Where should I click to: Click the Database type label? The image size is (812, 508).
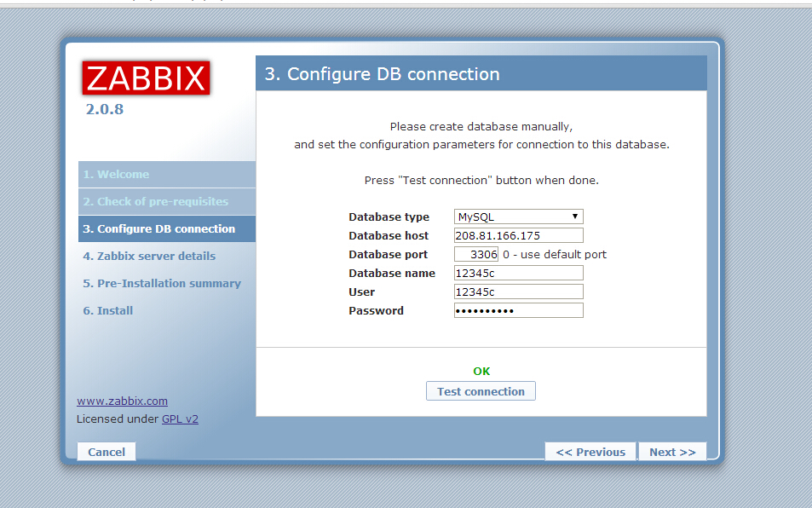point(389,217)
